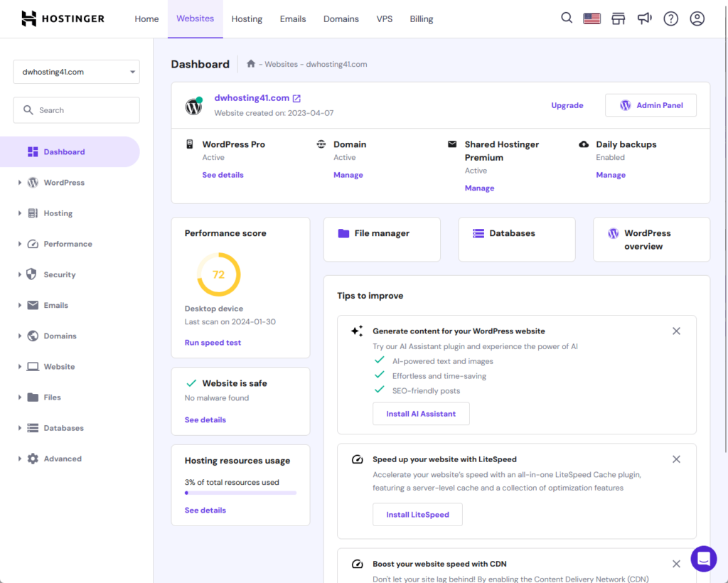Change language via US flag icon
728x583 pixels.
pyautogui.click(x=592, y=18)
